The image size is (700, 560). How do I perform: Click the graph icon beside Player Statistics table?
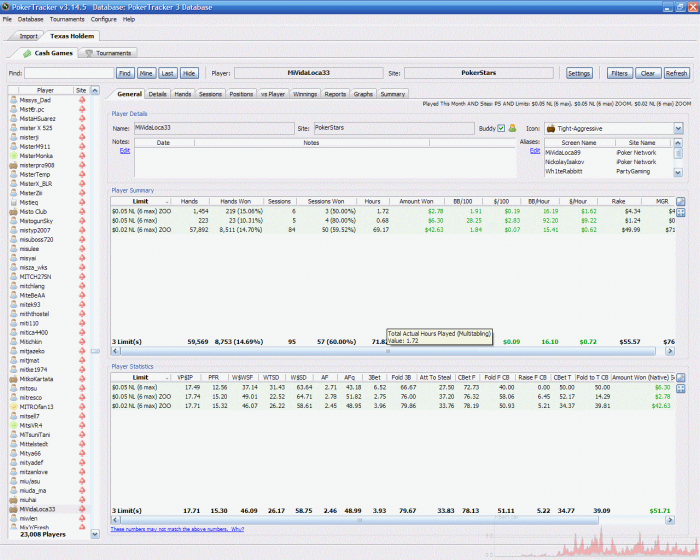click(x=680, y=378)
